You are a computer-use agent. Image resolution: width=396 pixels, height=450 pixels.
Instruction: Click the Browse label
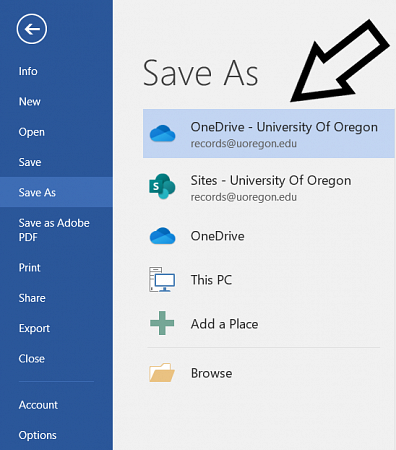pos(211,373)
